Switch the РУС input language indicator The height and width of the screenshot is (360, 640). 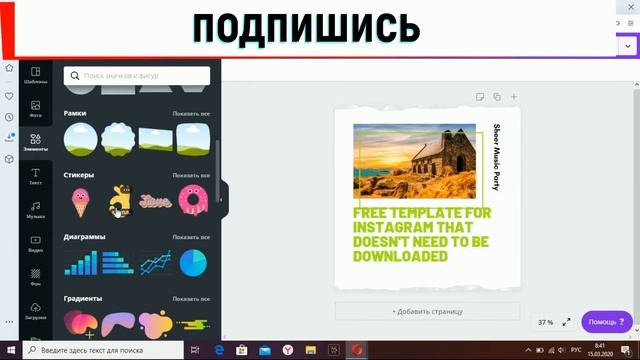(576, 350)
